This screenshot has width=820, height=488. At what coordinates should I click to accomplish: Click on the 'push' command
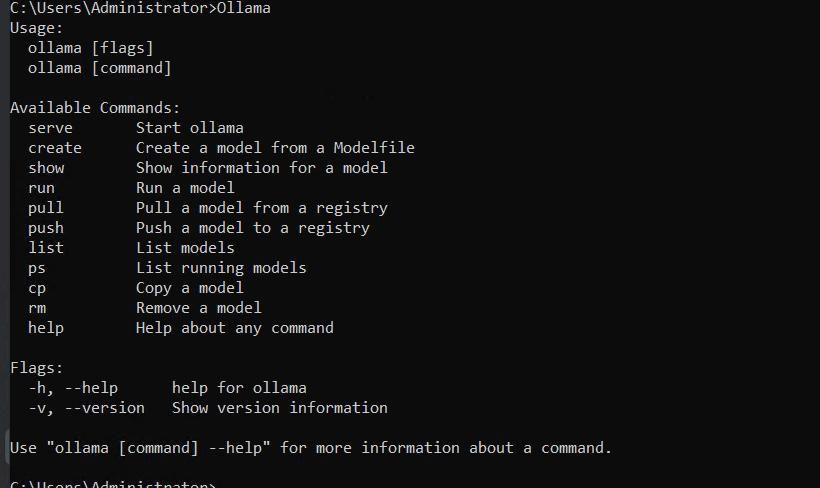point(45,228)
